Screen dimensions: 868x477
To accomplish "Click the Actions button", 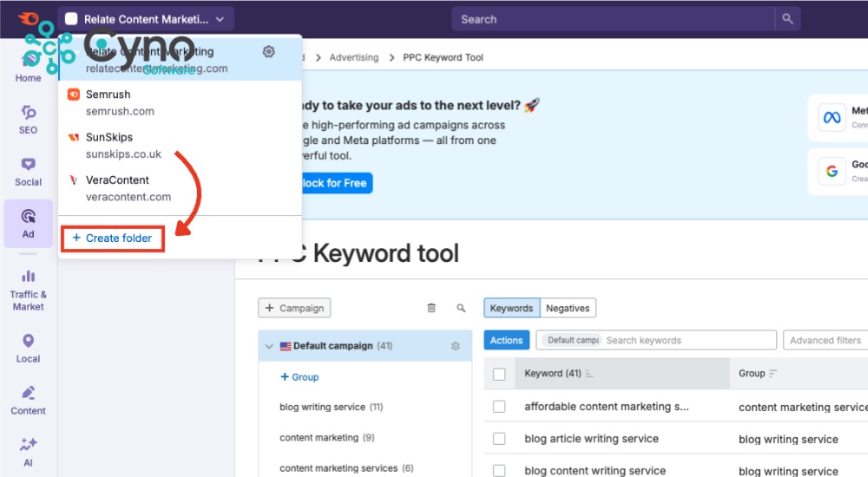I will click(506, 341).
